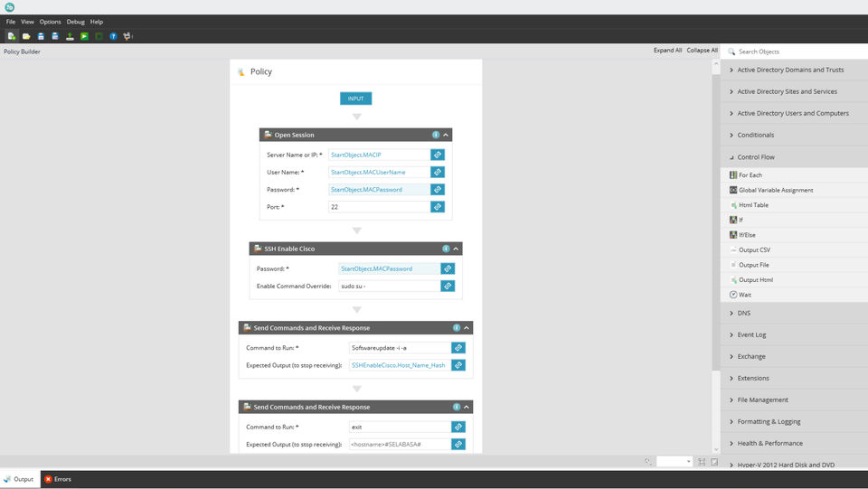Collapse the Open Session block

point(446,135)
